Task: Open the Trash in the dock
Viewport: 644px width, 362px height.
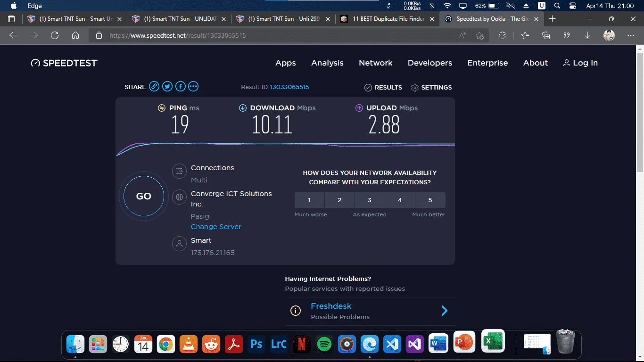Action: (x=566, y=342)
